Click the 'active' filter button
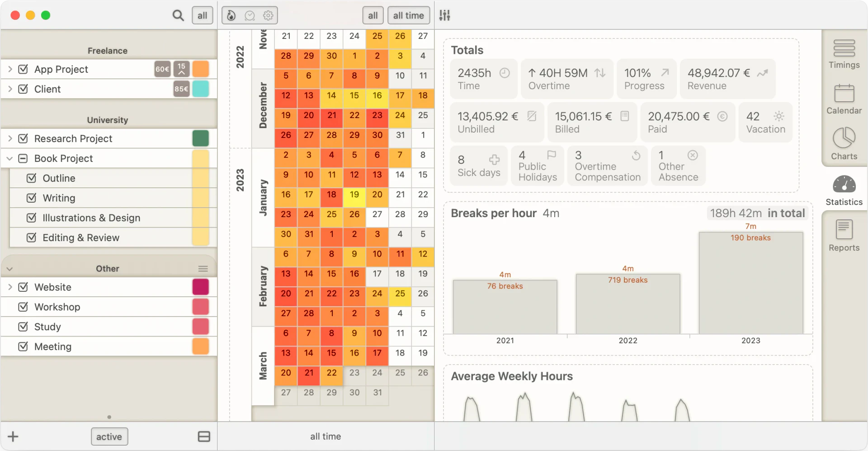868x451 pixels. click(109, 437)
